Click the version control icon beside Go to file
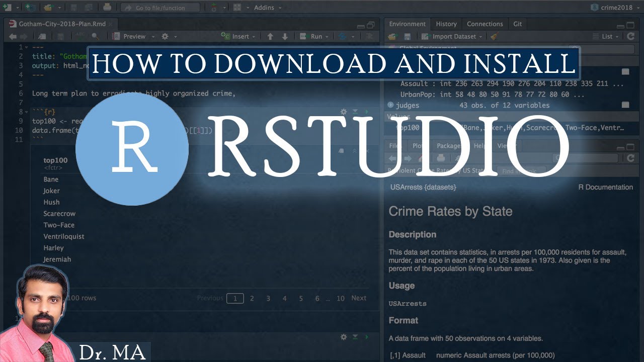 (214, 8)
